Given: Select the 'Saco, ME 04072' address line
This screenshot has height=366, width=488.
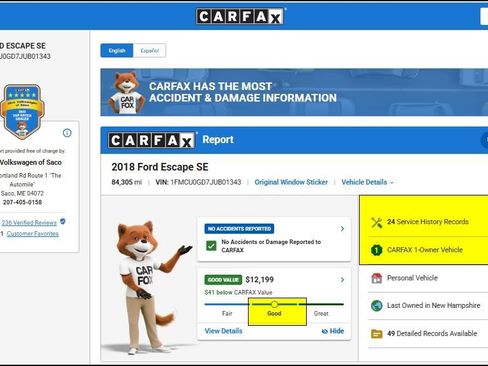Looking at the screenshot, I should (22, 193).
